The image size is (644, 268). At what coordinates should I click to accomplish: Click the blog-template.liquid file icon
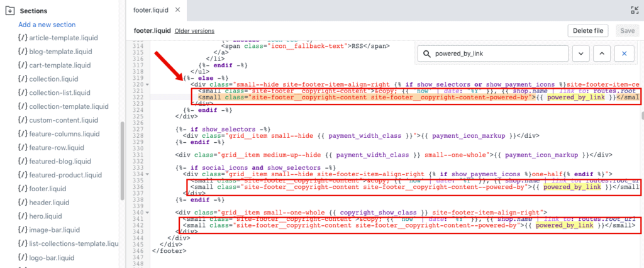(23, 52)
